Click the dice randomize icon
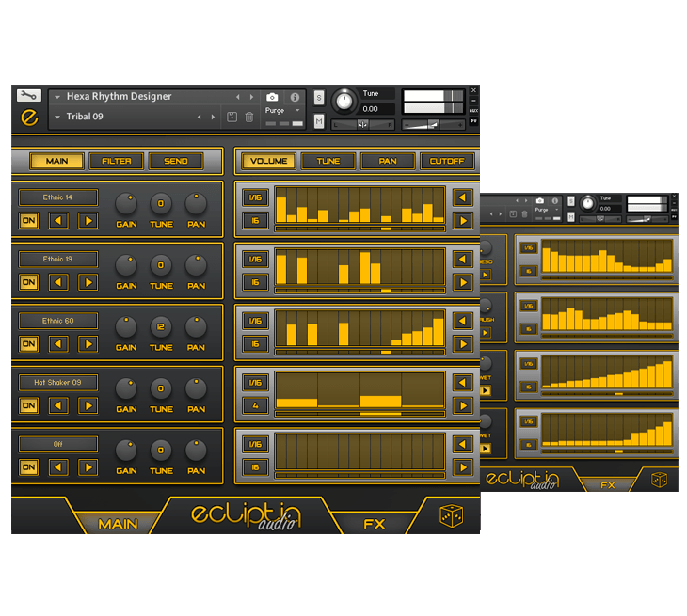The width and height of the screenshot is (687, 616). point(451,516)
